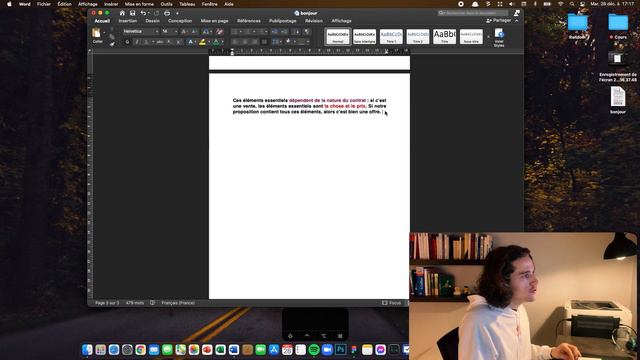Select the Sans interligne style
This screenshot has width=640, height=360.
[364, 36]
